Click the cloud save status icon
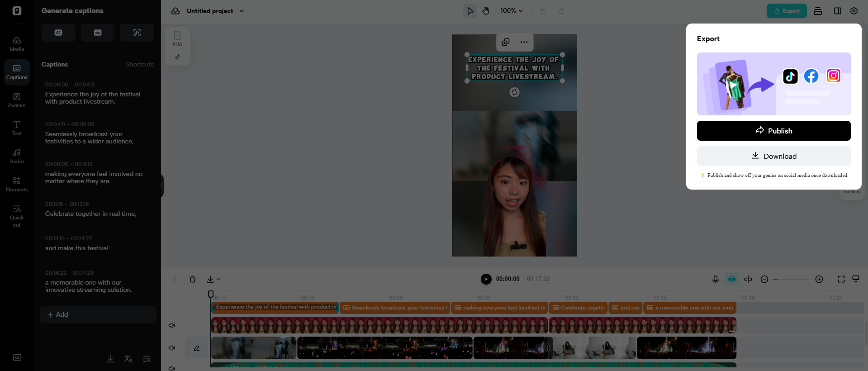This screenshot has height=371, width=868. 175,11
